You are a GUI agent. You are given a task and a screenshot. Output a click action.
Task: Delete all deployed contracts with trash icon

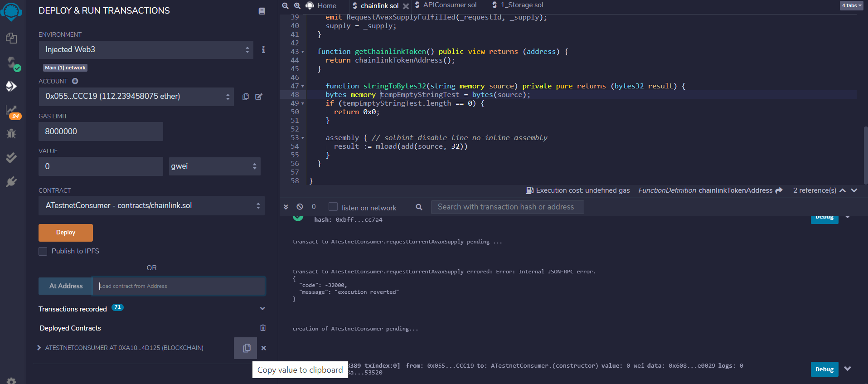coord(263,328)
